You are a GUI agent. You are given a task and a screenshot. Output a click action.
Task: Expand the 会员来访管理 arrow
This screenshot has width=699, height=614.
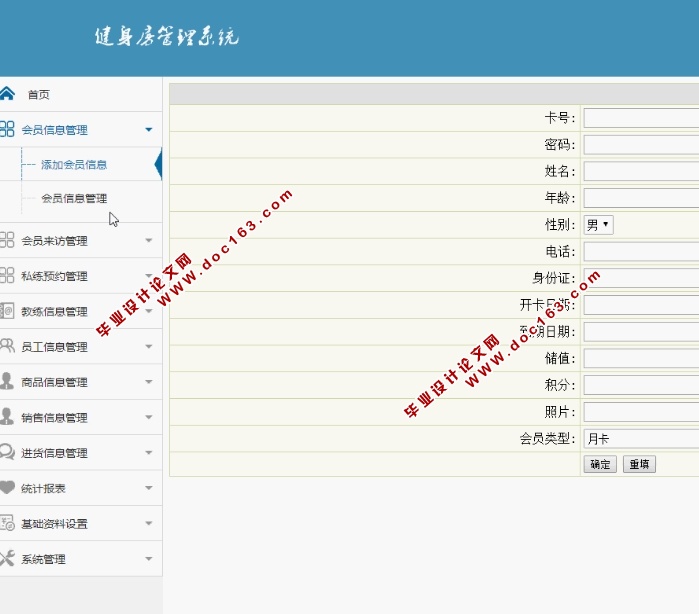(149, 240)
